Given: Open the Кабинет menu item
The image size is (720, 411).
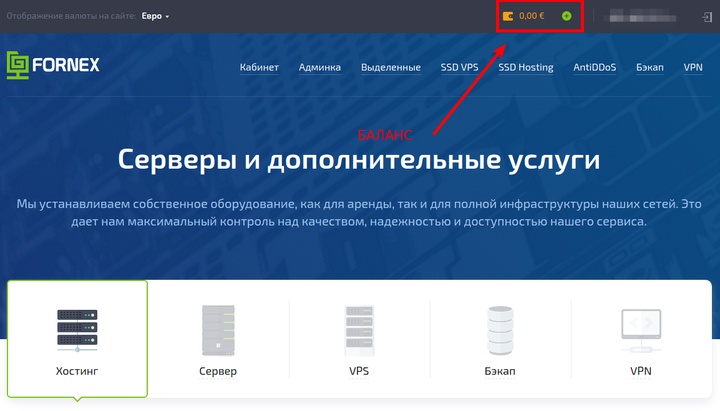Looking at the screenshot, I should click(259, 68).
